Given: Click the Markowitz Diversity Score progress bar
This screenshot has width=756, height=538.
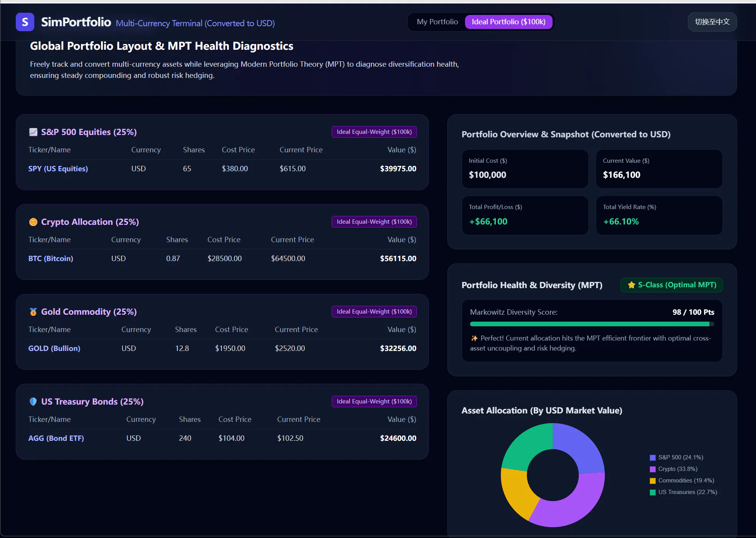Looking at the screenshot, I should click(592, 324).
